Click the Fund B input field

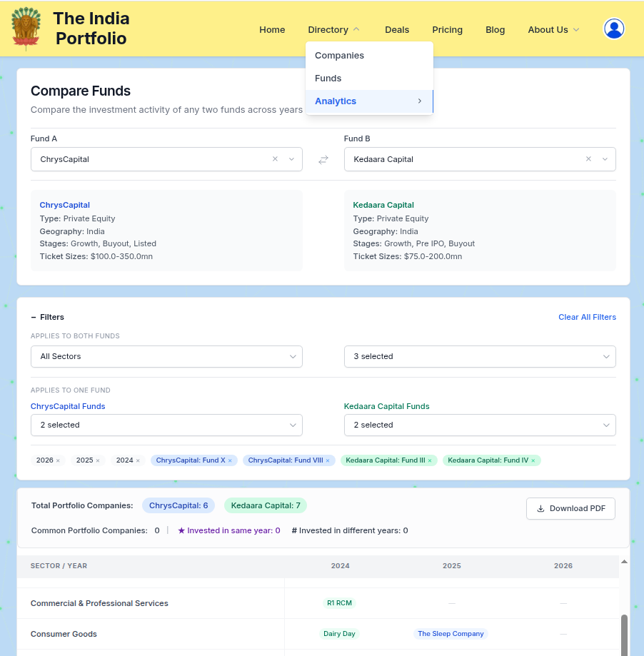(480, 159)
